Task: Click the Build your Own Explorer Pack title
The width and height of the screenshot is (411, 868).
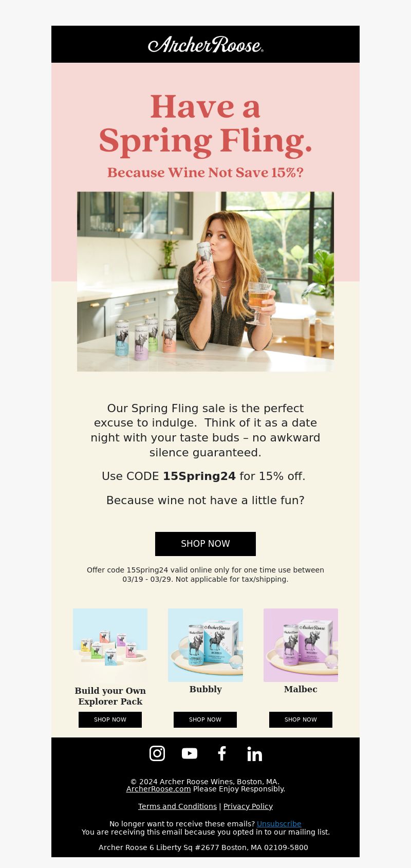Action: [x=110, y=696]
